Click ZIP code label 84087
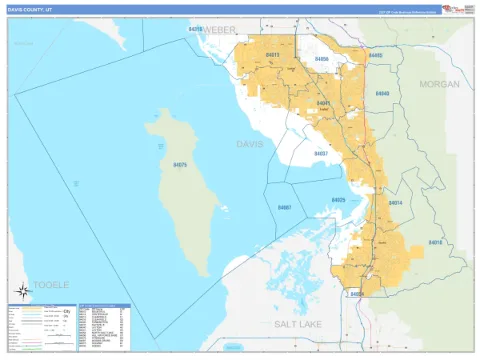 285,208
